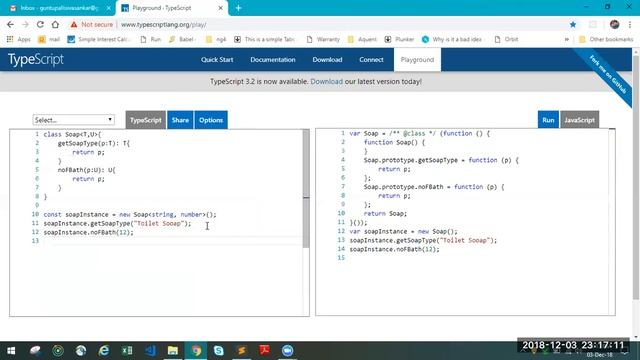Go back with browser back arrow
The width and height of the screenshot is (640, 360).
(x=10, y=24)
